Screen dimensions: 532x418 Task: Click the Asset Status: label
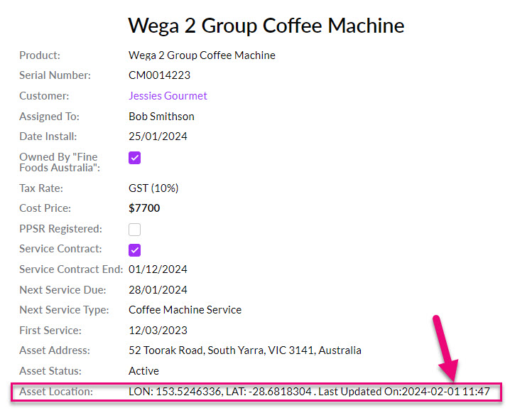click(50, 371)
